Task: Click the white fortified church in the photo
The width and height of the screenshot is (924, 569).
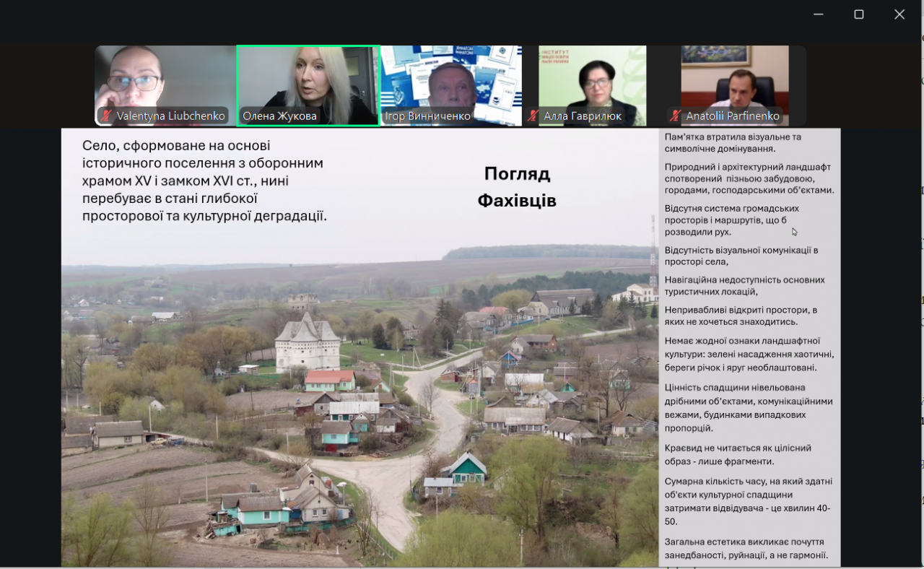Action: coord(307,343)
